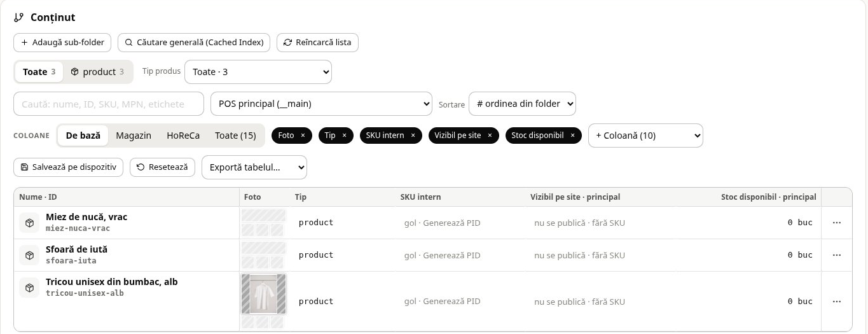Click the refresh icon in Reîncarcă lista
The height and width of the screenshot is (334, 868).
[x=288, y=43]
